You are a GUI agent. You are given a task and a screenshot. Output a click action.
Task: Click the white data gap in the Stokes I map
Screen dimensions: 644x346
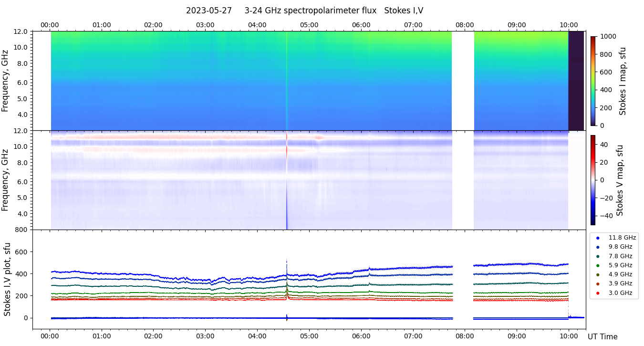pos(463,81)
